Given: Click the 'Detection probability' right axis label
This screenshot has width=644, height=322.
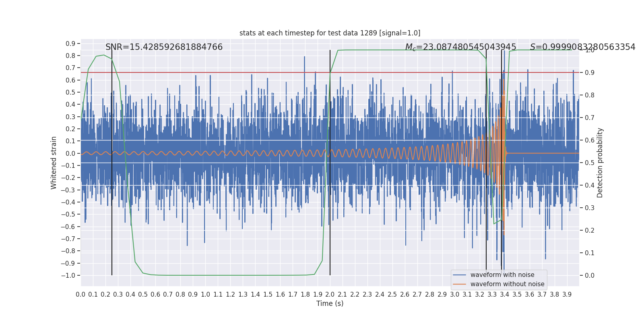Looking at the screenshot, I should pos(600,163).
